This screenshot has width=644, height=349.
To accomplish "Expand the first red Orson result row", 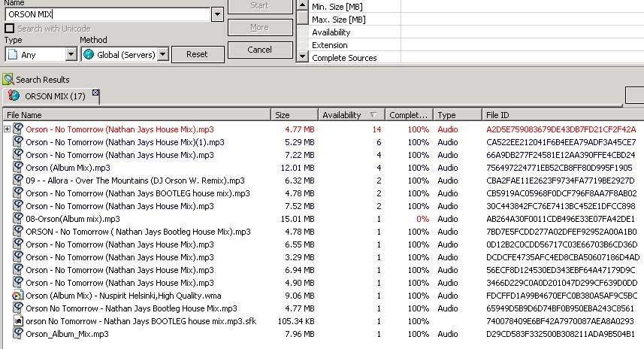I will coord(7,129).
